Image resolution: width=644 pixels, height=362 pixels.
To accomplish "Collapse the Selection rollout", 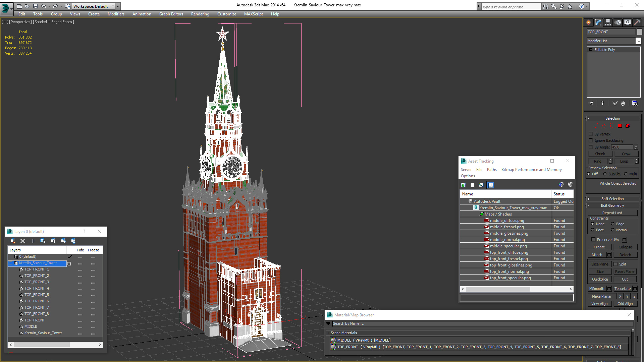I will [612, 118].
